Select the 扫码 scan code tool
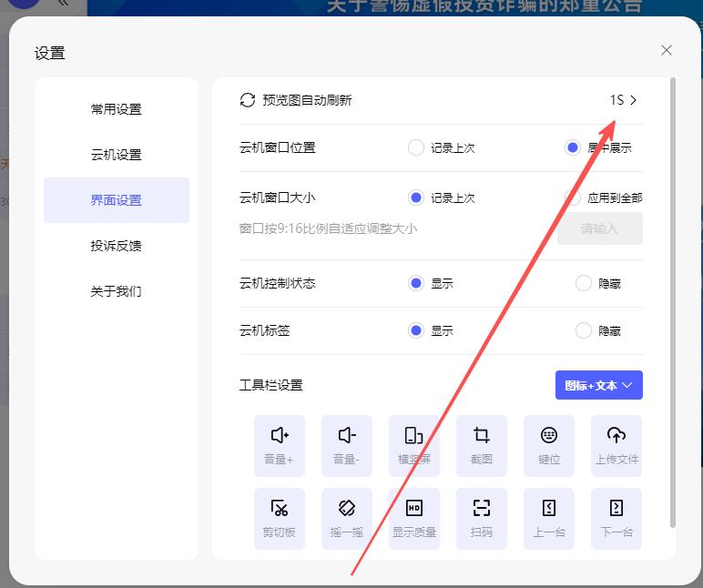 pos(482,519)
